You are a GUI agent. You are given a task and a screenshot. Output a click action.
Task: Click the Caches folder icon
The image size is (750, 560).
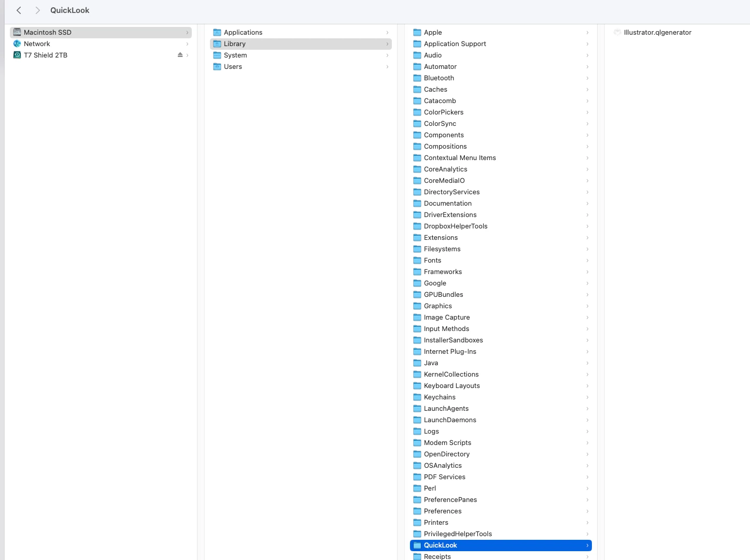[x=417, y=89]
